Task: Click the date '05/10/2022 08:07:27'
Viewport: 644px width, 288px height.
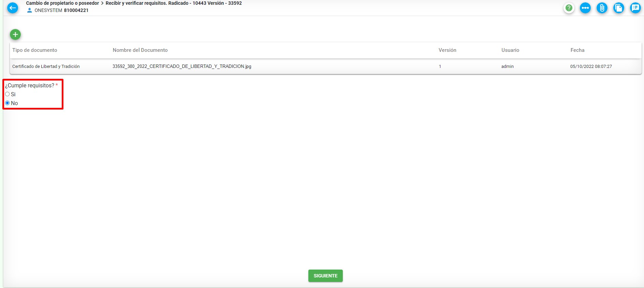Action: point(591,67)
